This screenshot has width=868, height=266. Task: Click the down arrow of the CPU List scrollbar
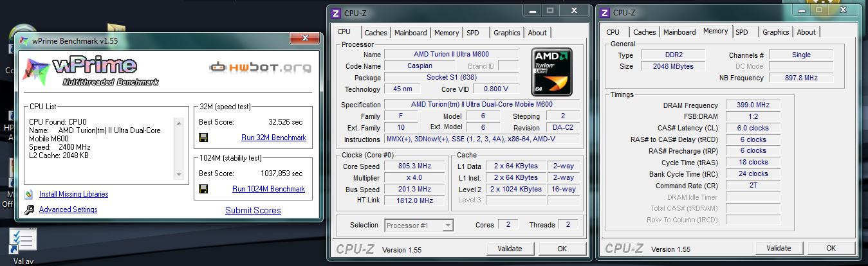point(179,174)
